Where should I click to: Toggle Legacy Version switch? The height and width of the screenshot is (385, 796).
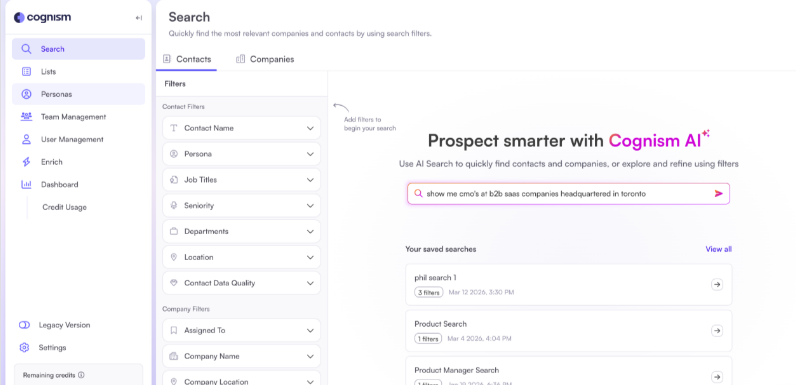tap(24, 325)
